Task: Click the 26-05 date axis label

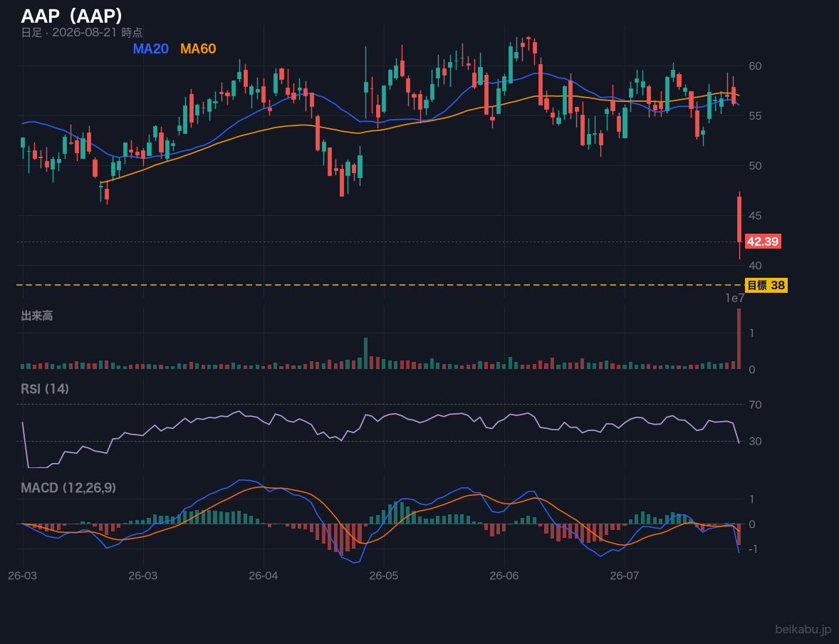Action: tap(384, 576)
